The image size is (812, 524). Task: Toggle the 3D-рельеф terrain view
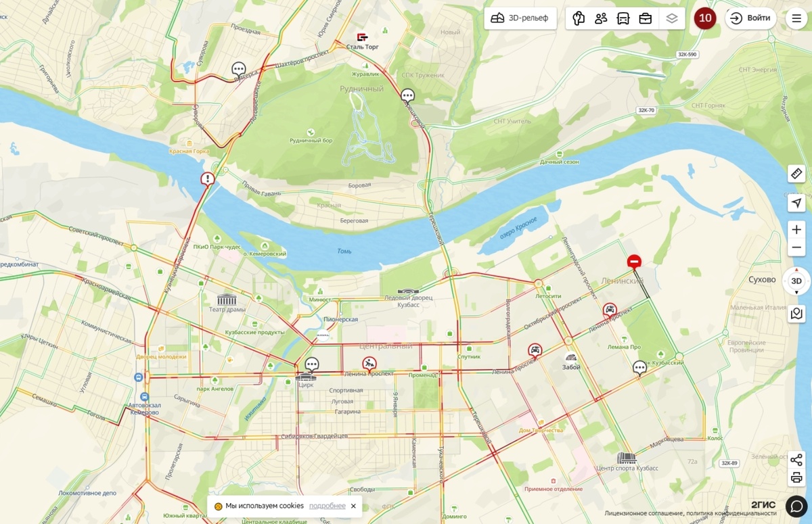[x=520, y=18]
